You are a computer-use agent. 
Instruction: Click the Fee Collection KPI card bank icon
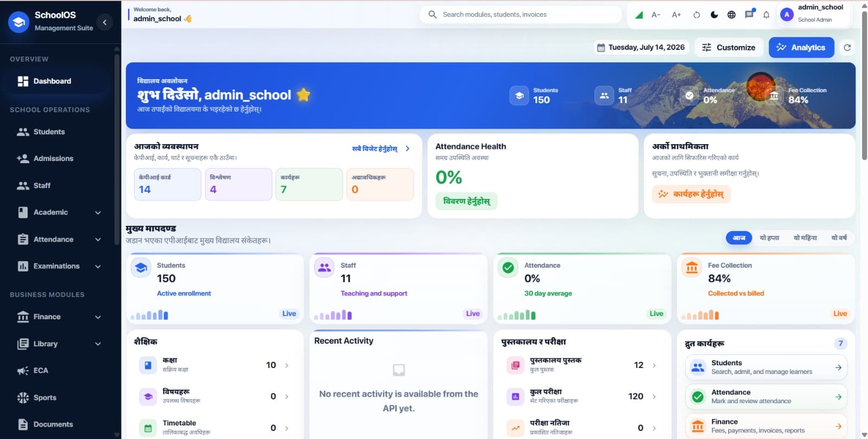click(692, 268)
